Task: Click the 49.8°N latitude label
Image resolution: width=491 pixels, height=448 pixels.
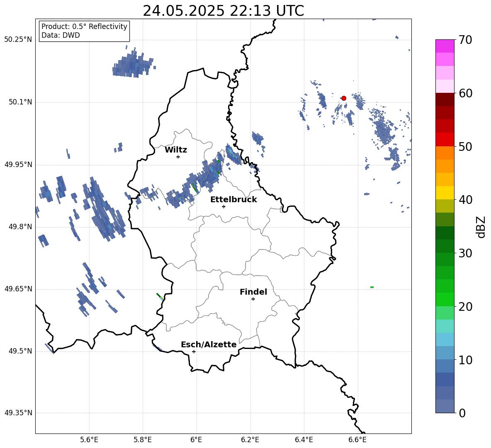Action: (20, 227)
